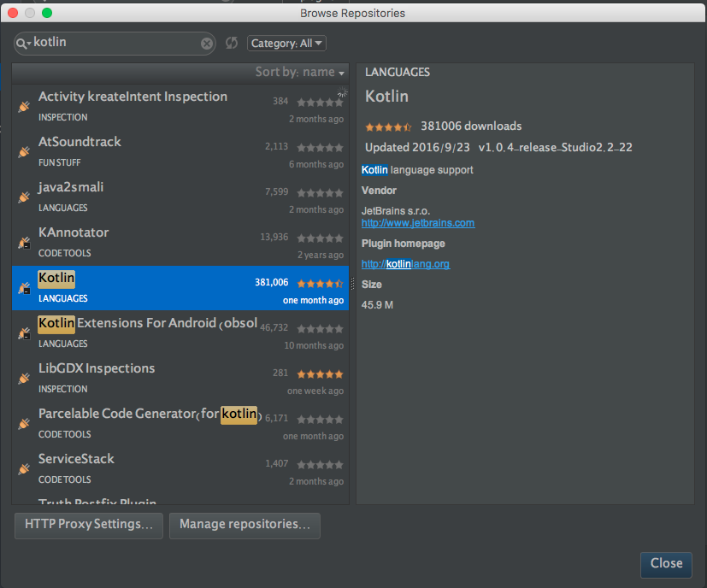The height and width of the screenshot is (588, 707).
Task: Clear the kotlin search text
Action: pos(207,44)
